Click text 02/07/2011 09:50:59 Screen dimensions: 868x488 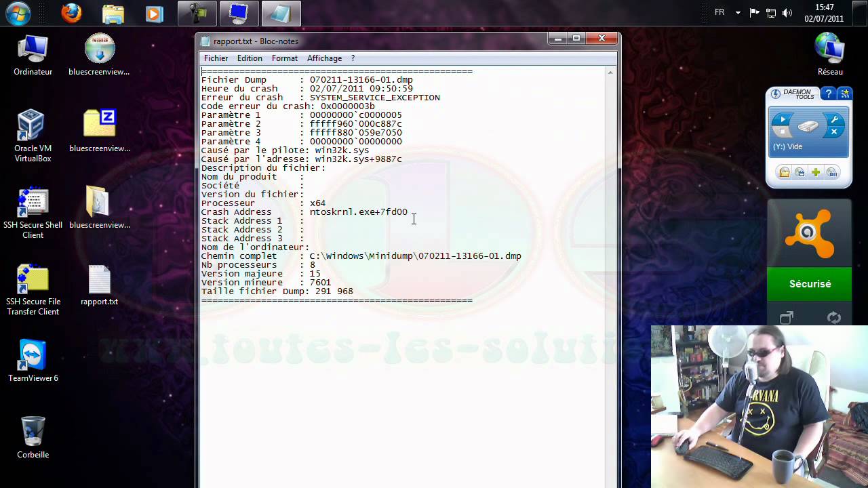(x=361, y=89)
